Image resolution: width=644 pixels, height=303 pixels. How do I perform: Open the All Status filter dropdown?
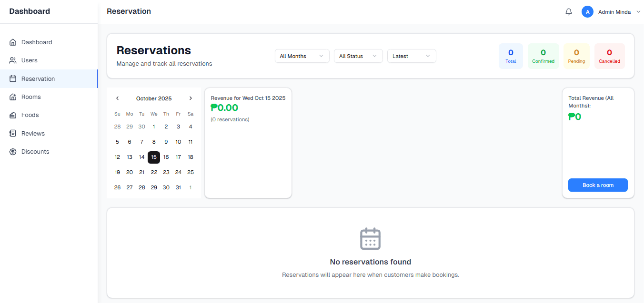tap(358, 56)
